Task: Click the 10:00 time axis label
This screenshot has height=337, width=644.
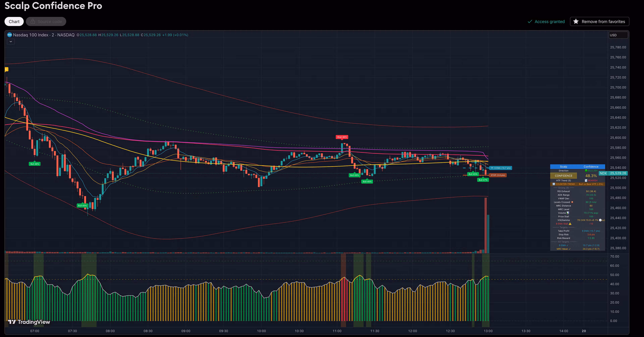Action: click(x=261, y=331)
